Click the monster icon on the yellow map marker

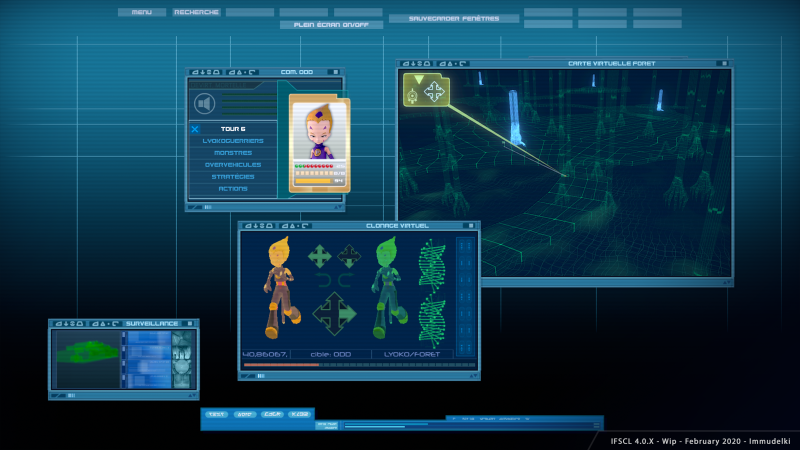click(x=412, y=95)
